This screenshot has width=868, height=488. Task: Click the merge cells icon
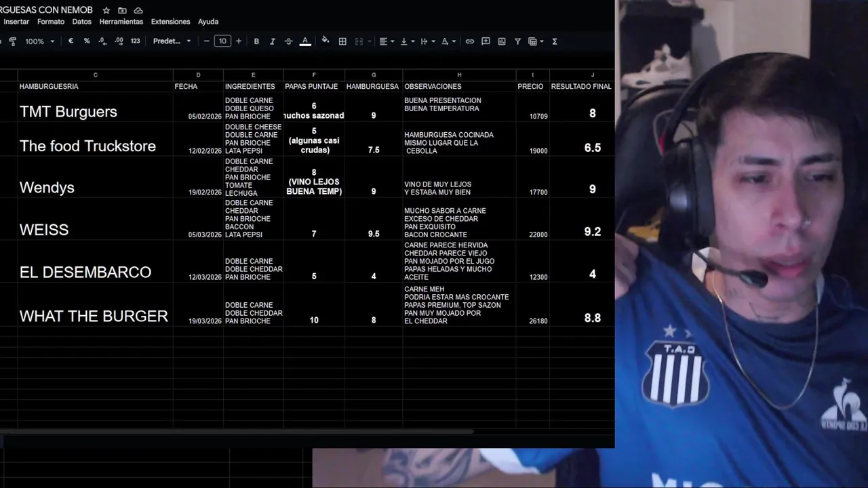359,41
